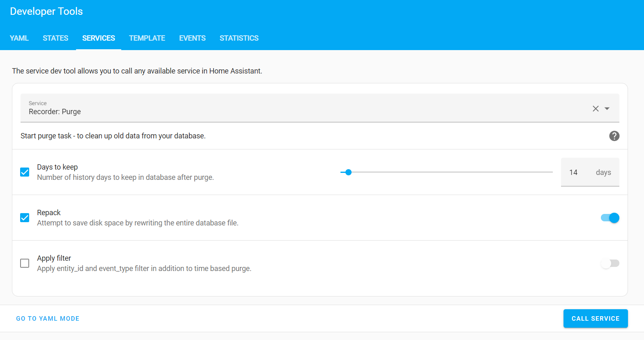This screenshot has width=644, height=340.
Task: Click the Days to keep slider track
Action: [452, 172]
